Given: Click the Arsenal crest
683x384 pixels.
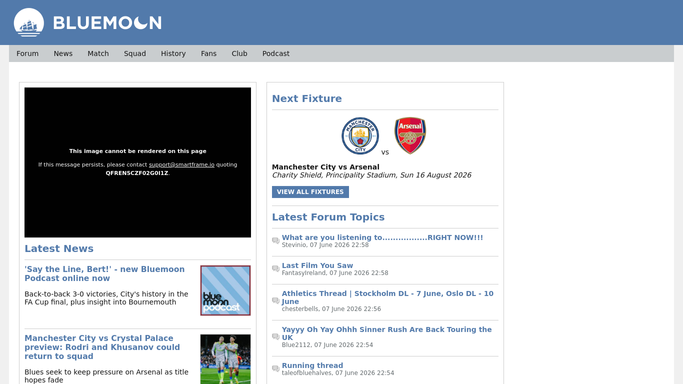Looking at the screenshot, I should [x=410, y=135].
